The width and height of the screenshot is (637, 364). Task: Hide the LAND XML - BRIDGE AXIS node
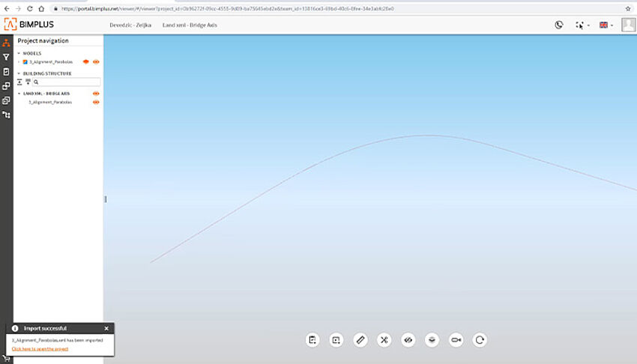96,94
